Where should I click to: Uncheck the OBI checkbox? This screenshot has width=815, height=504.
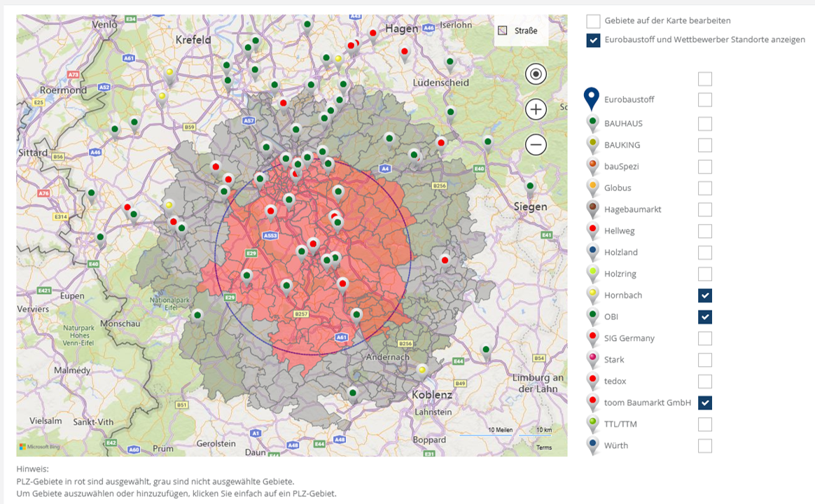pyautogui.click(x=705, y=317)
